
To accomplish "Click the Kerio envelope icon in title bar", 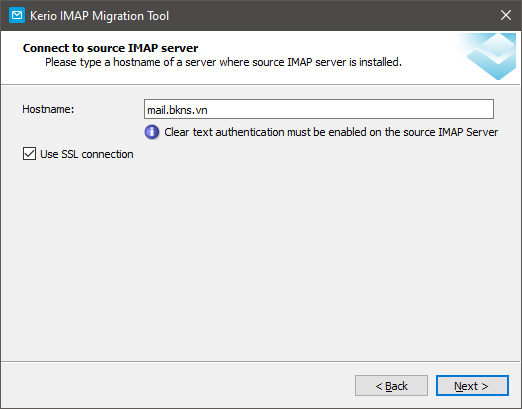I will tap(17, 15).
